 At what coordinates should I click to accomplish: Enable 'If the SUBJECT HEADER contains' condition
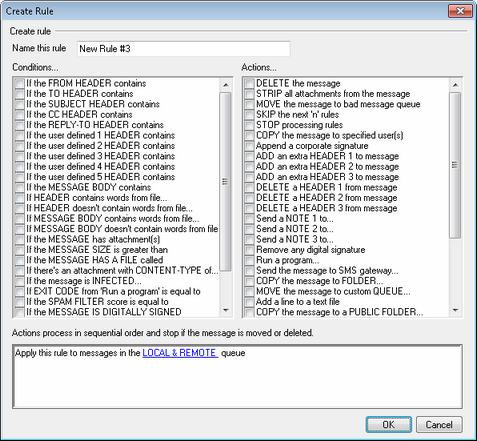click(x=20, y=104)
